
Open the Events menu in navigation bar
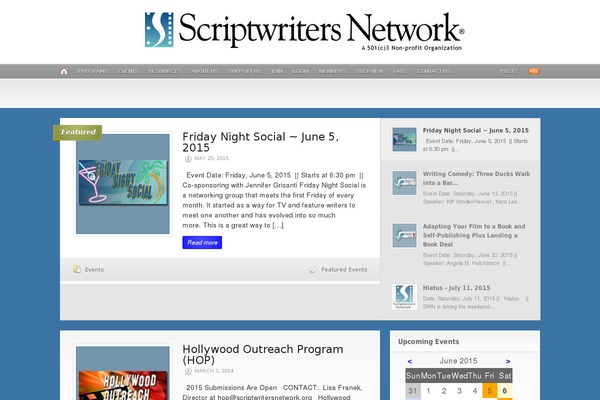(128, 71)
